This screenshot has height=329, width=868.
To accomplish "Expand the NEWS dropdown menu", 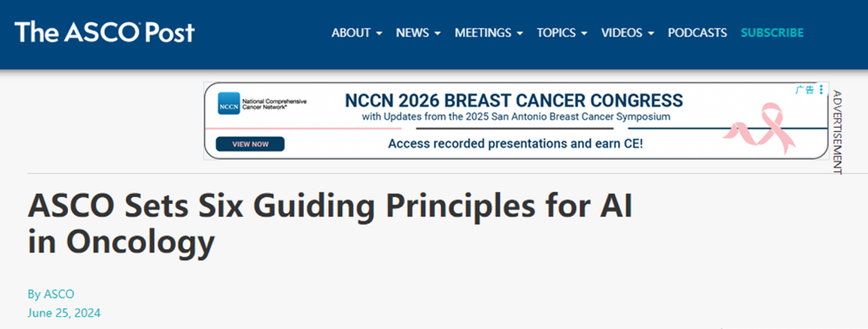I will coord(418,33).
